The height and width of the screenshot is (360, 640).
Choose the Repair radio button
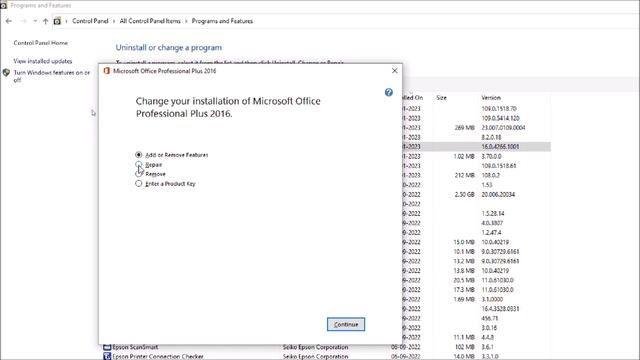(138, 164)
